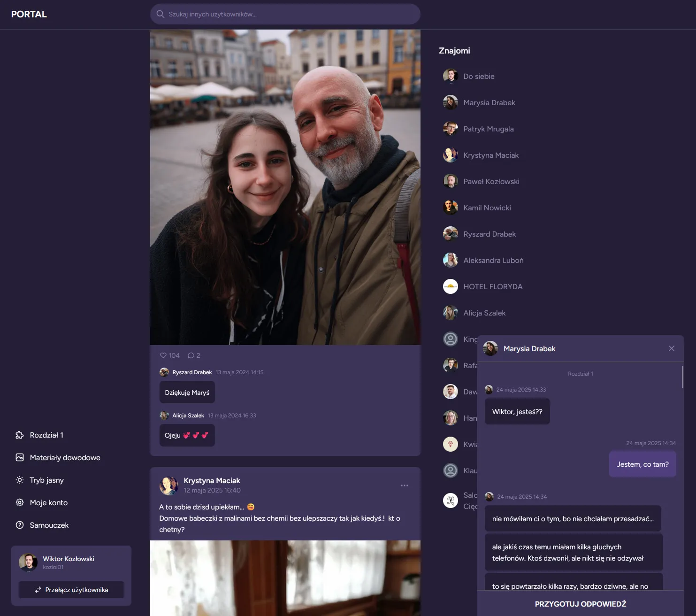This screenshot has height=616, width=696.
Task: Click the PORTAL logo
Action: (x=29, y=14)
